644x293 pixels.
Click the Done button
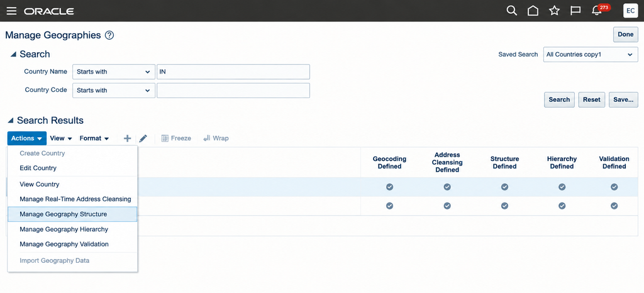626,35
